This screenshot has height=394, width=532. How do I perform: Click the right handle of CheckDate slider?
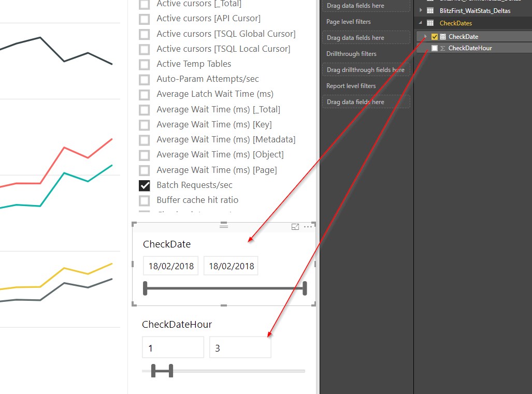coord(305,288)
